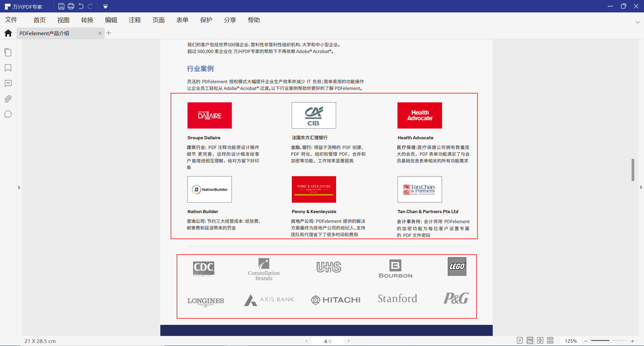
Task: Open the attachments panel
Action: tap(8, 99)
